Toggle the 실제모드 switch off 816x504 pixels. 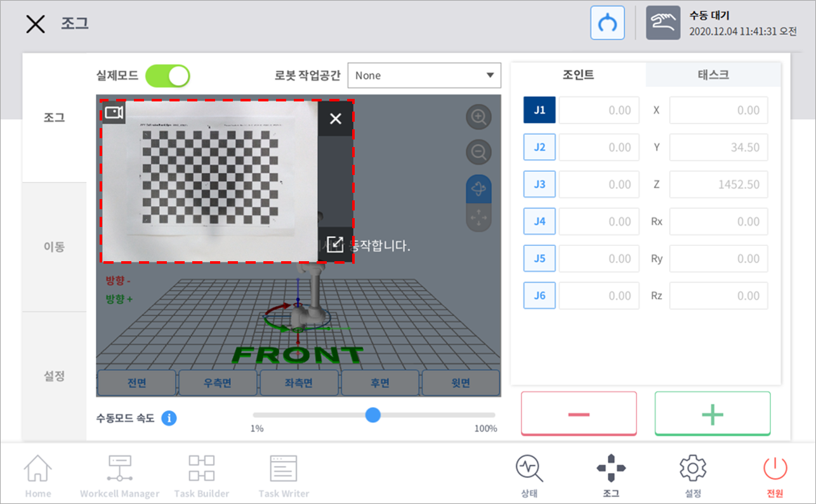tap(168, 75)
